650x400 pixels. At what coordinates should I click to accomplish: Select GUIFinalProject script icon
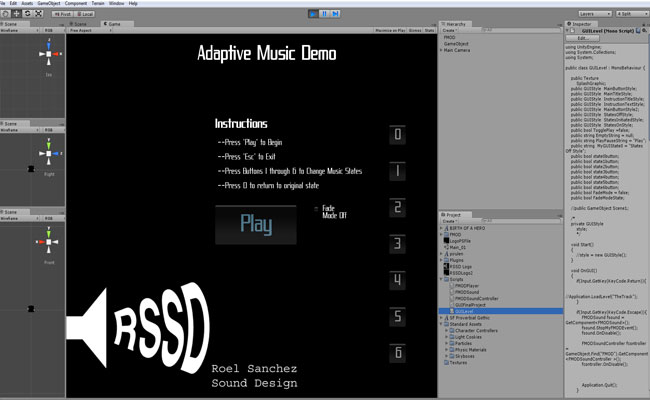[452, 305]
